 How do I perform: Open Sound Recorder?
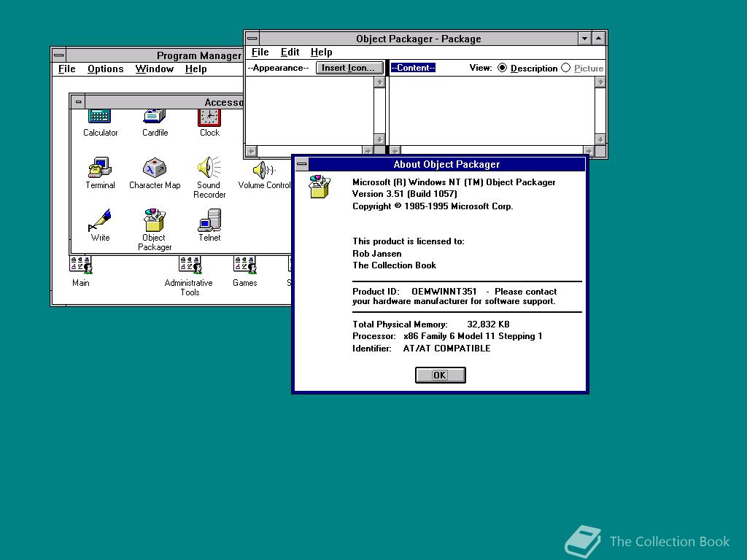209,169
